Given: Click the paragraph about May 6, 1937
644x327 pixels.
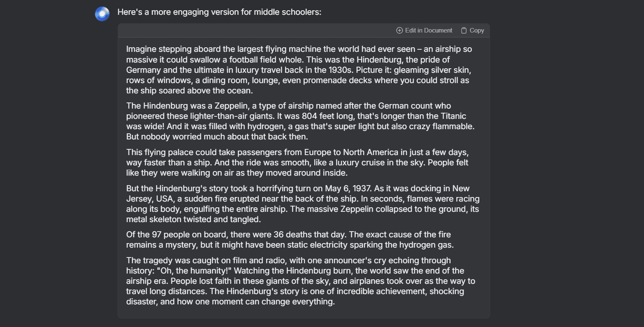Looking at the screenshot, I should tap(303, 204).
